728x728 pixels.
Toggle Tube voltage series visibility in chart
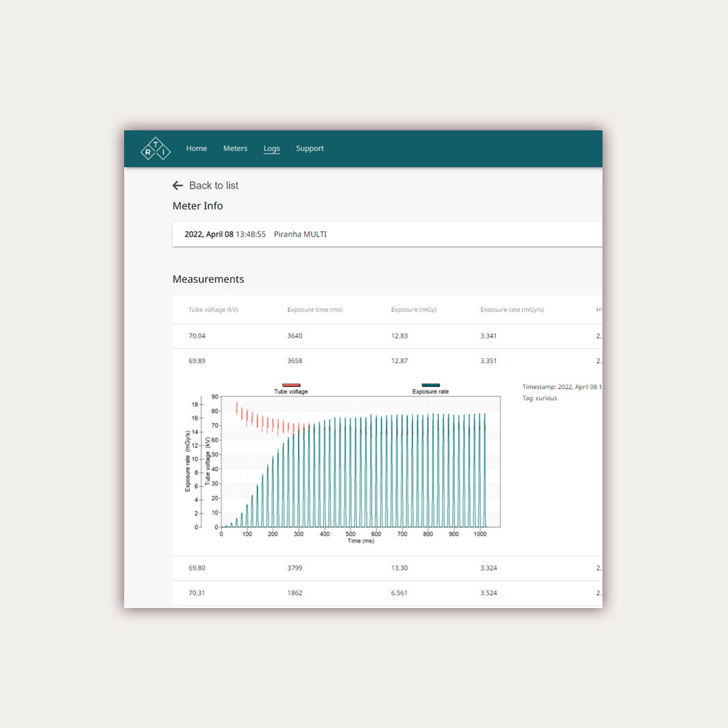pyautogui.click(x=291, y=387)
